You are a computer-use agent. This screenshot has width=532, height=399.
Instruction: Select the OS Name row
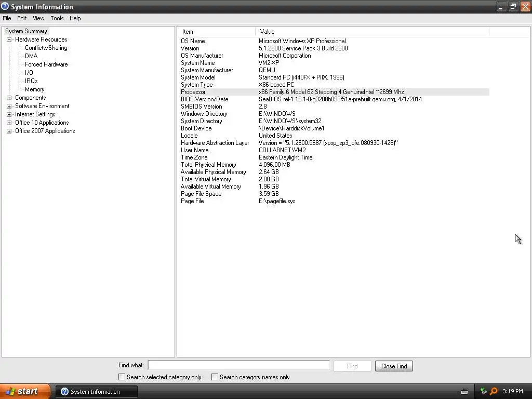tap(334, 41)
